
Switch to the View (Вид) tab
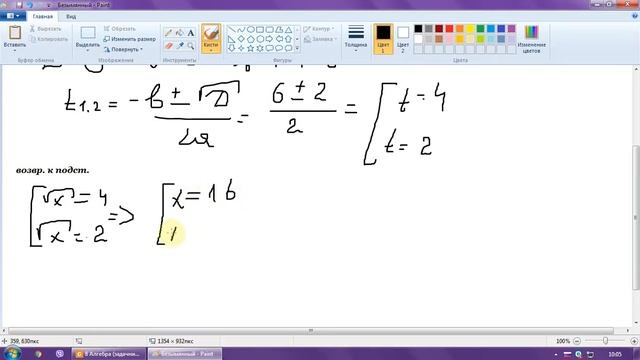click(x=71, y=16)
